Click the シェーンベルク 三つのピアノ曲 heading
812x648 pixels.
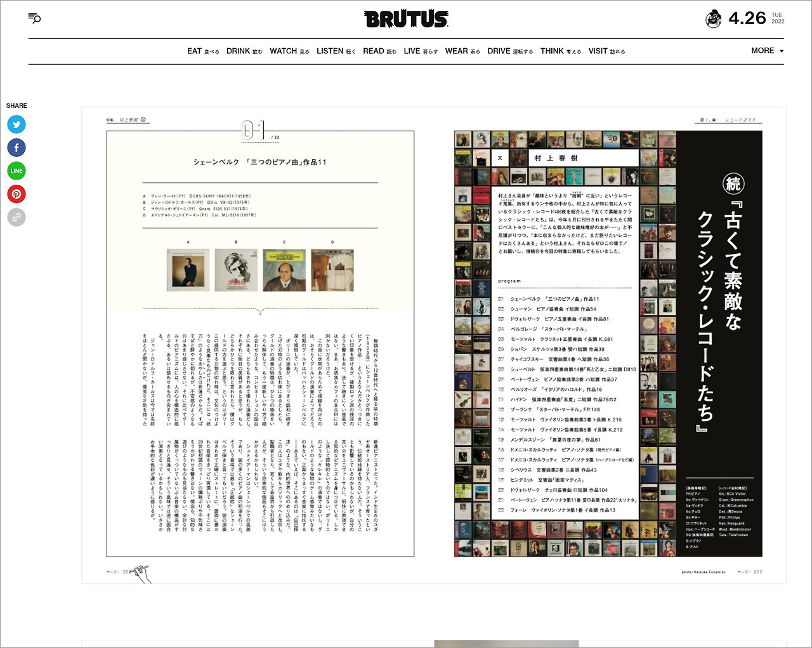(x=260, y=162)
